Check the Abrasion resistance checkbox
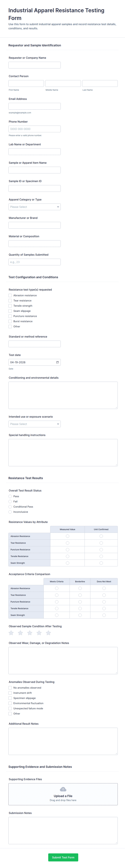 coord(10,295)
